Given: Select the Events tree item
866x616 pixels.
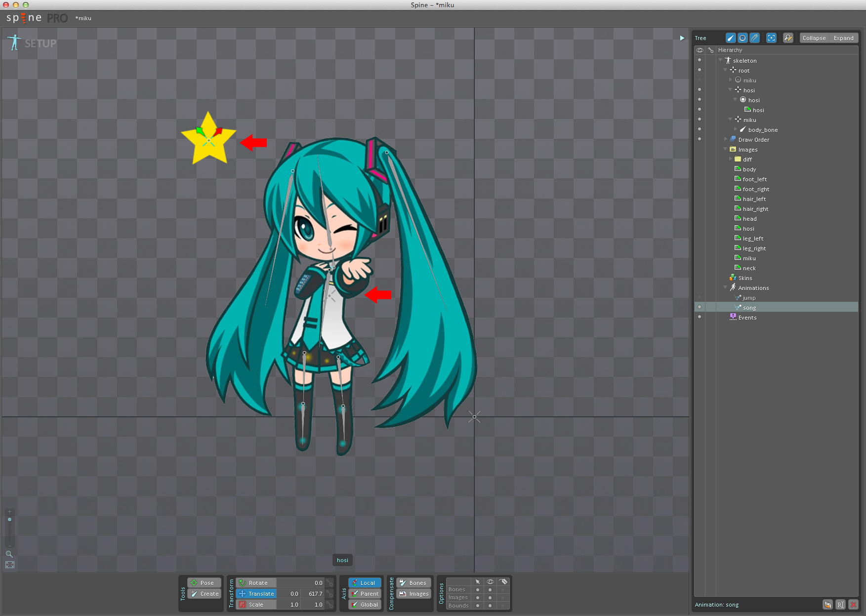Looking at the screenshot, I should [x=747, y=318].
